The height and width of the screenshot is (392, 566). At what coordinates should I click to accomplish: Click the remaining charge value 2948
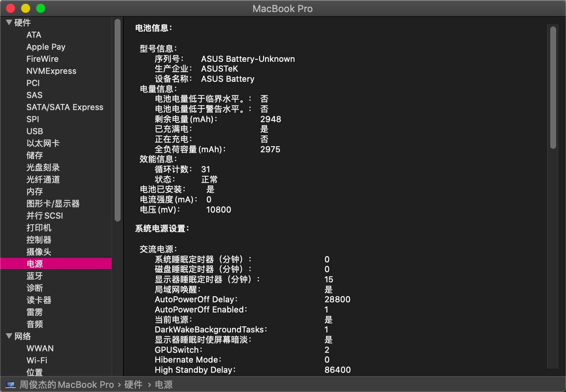pos(271,119)
